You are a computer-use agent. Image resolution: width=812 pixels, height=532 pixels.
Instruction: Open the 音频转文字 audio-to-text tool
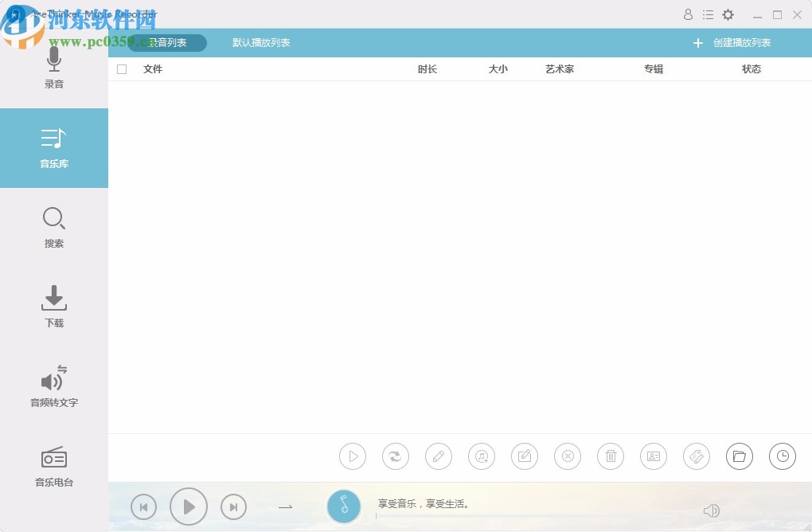pyautogui.click(x=53, y=386)
